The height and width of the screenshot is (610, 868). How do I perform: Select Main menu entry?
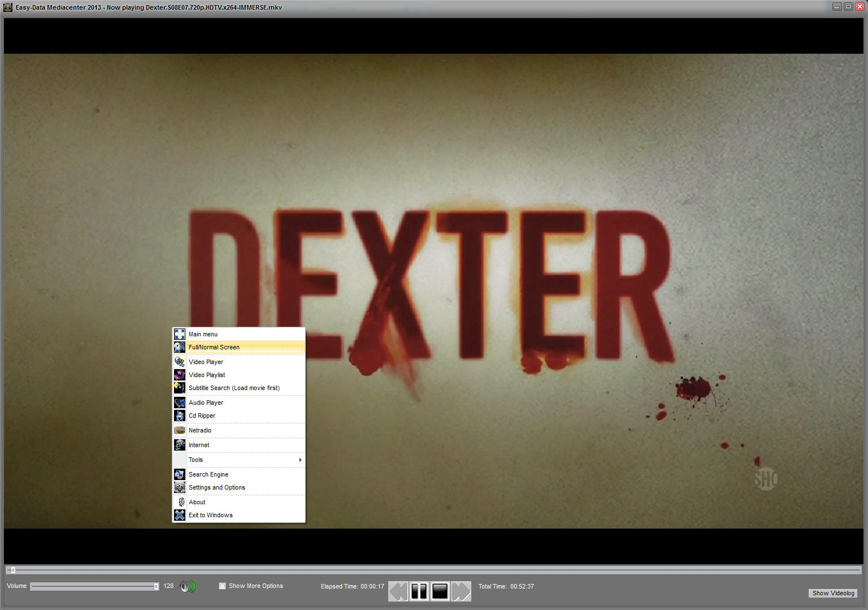coord(239,334)
